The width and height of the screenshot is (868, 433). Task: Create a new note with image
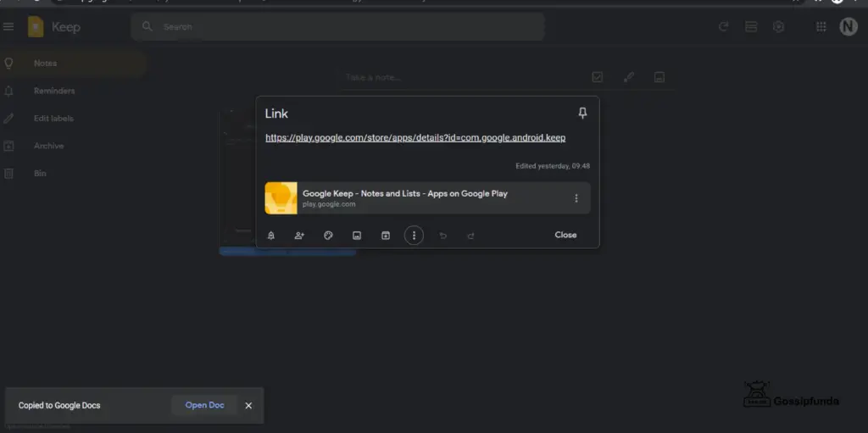point(659,77)
